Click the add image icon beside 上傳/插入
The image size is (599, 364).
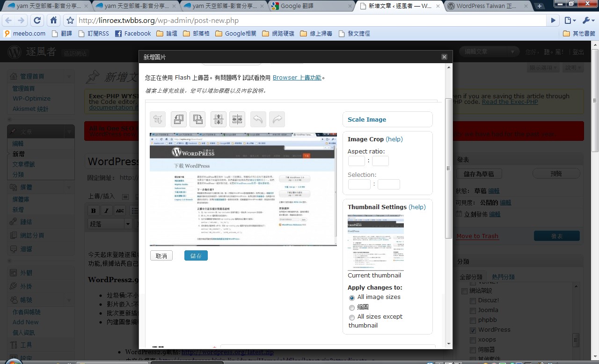click(125, 197)
